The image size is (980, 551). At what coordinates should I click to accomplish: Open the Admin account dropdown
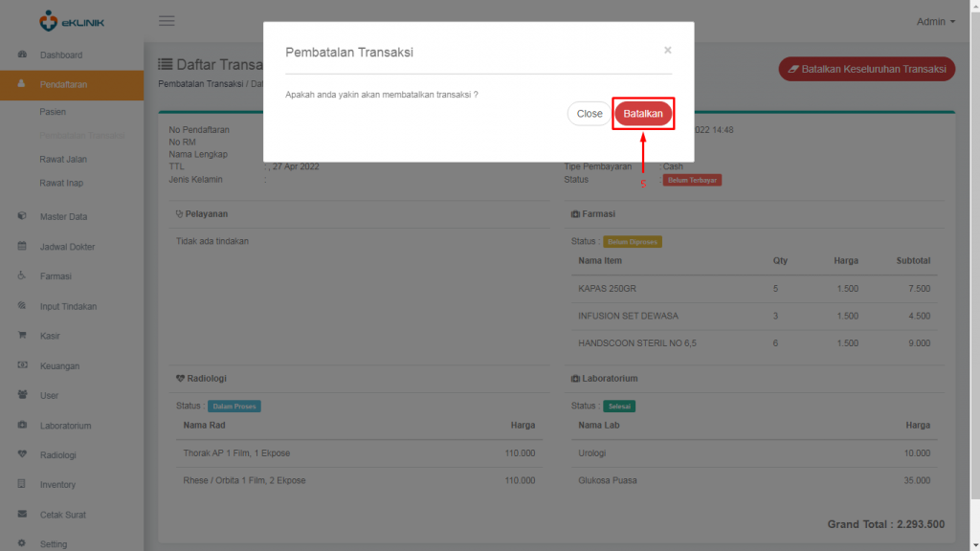(933, 21)
